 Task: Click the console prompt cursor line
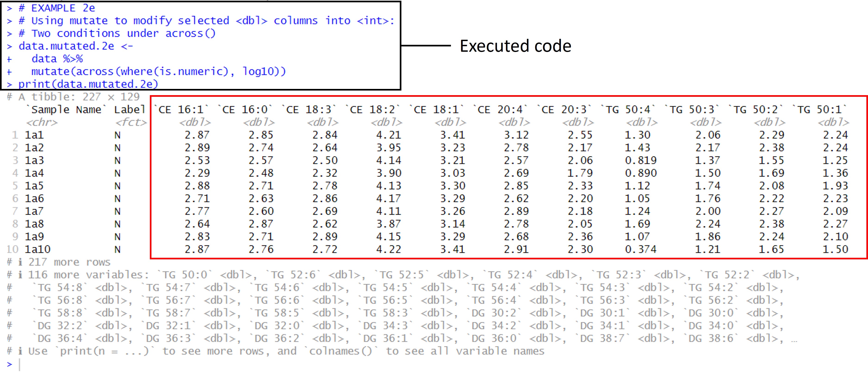point(13,365)
